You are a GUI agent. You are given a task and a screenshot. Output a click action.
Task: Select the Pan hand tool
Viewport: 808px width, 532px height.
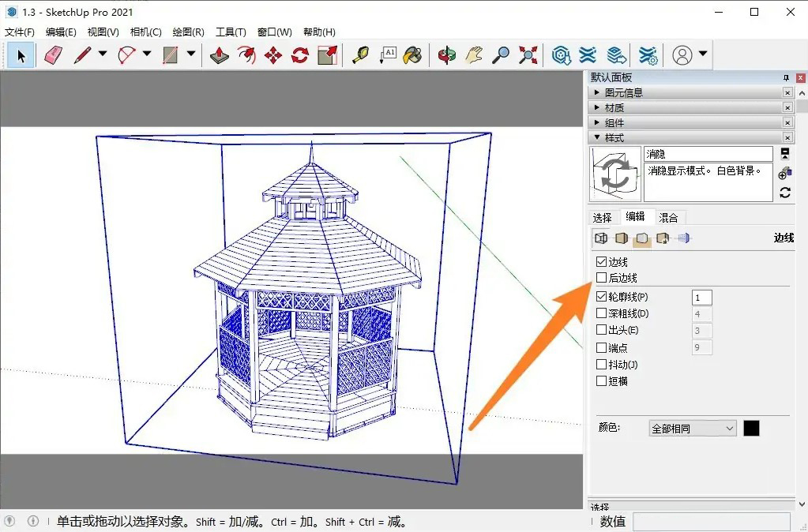coord(474,55)
